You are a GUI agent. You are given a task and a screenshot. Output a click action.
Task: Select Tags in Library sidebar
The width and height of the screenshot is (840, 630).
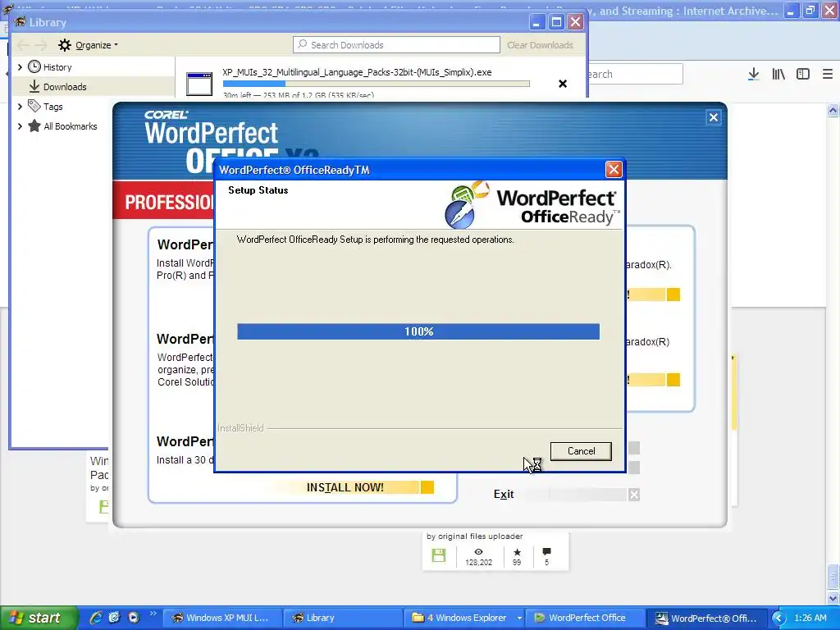(x=53, y=107)
